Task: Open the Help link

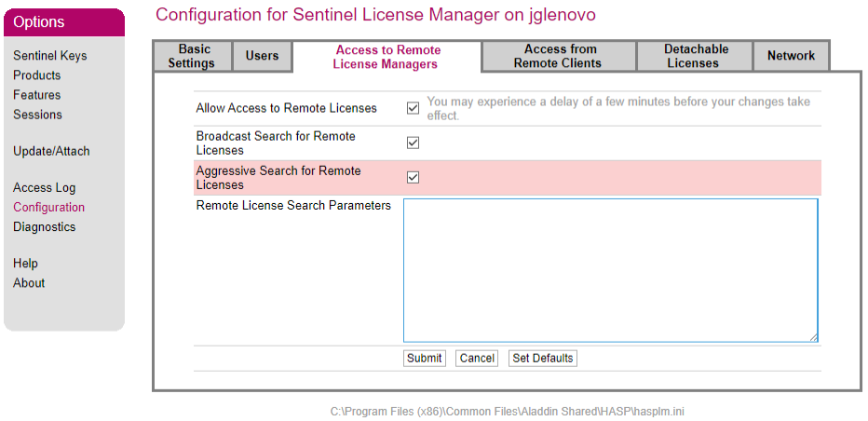Action: pos(25,263)
